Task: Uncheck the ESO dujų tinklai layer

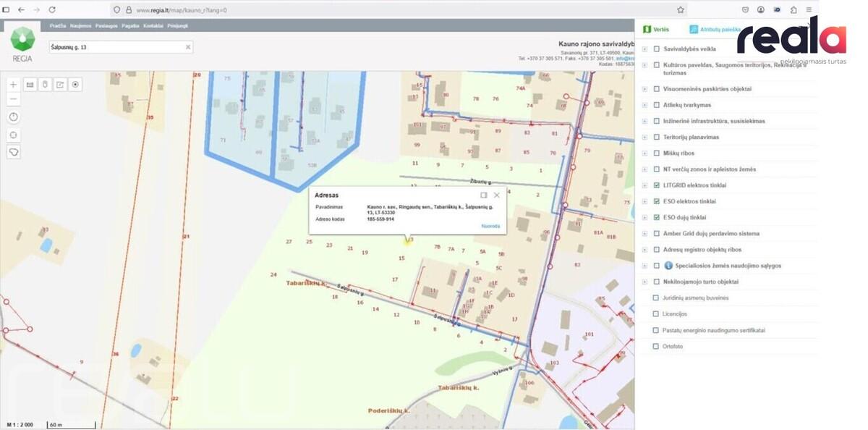Action: point(657,217)
